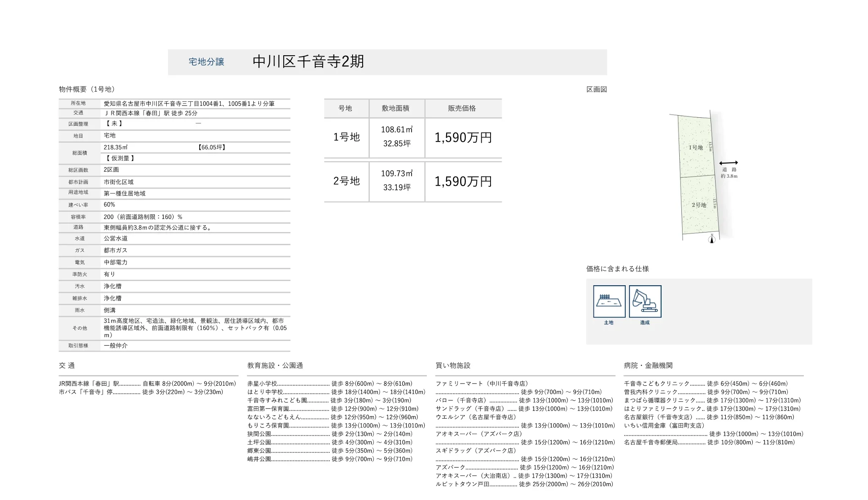Click the 109.73㎡ area value
This screenshot has width=868, height=500.
tap(397, 173)
